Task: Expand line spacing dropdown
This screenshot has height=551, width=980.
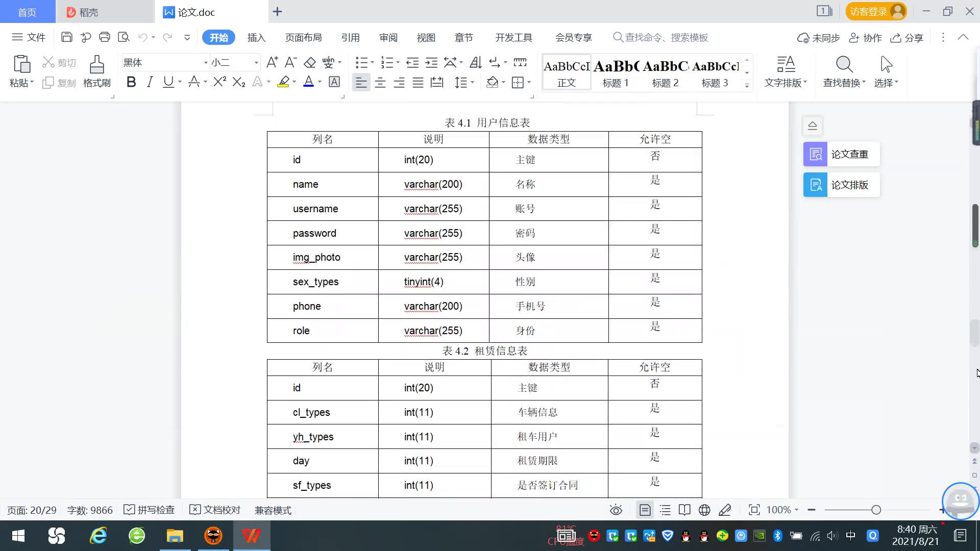Action: tap(472, 82)
